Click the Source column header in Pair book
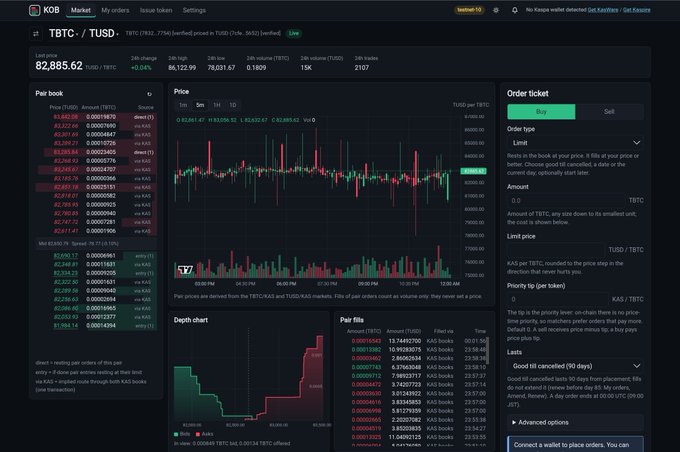Image resolution: width=680 pixels, height=452 pixels. tap(146, 107)
